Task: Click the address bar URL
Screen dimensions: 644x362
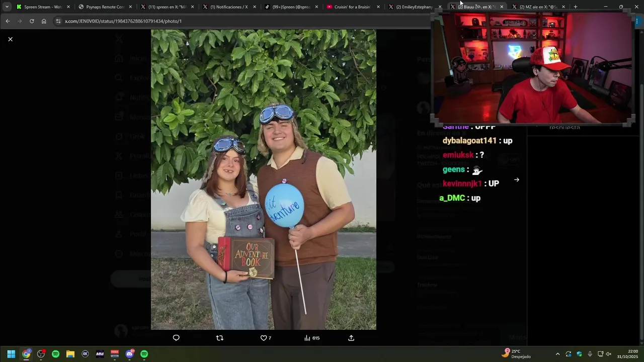Action: coord(123,21)
